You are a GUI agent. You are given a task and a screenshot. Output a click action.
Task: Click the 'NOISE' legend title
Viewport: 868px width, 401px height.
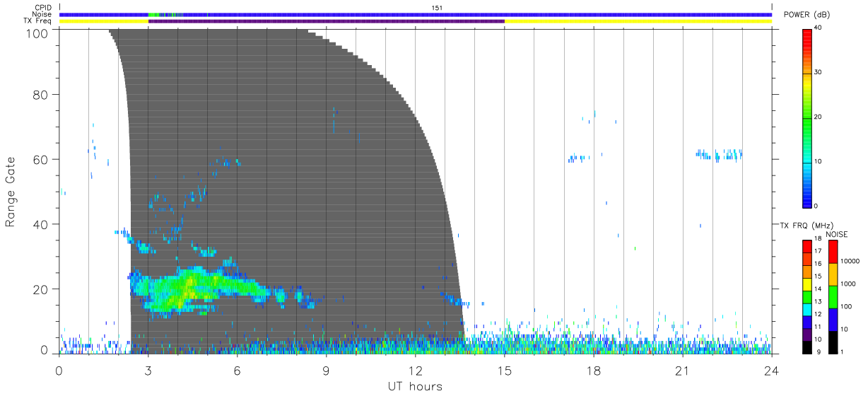(x=836, y=234)
